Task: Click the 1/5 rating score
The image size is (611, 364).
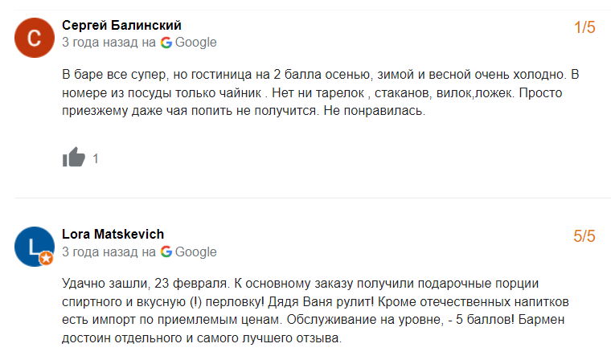Action: [584, 28]
